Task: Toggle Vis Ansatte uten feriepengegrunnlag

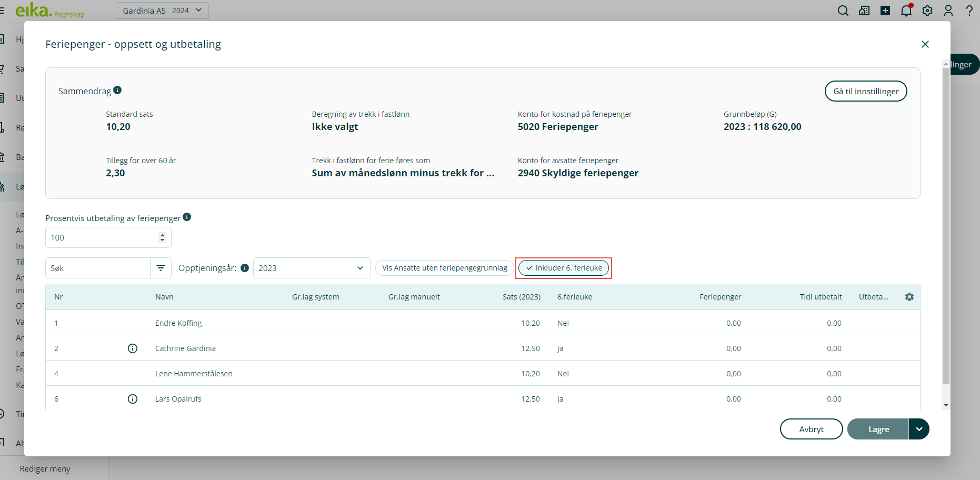Action: coord(444,268)
